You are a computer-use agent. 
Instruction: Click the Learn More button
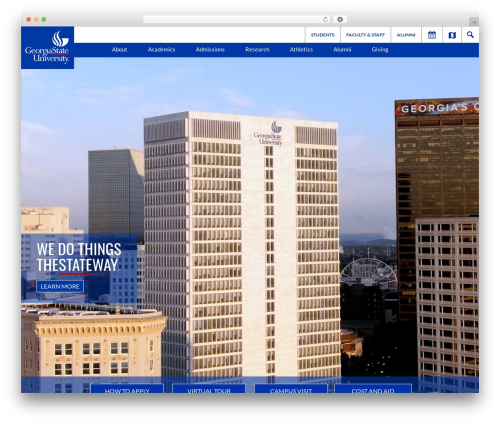(x=60, y=286)
